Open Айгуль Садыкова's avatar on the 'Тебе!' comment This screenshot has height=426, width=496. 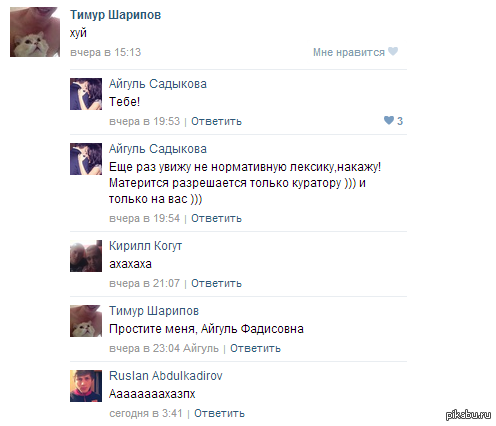coord(86,94)
